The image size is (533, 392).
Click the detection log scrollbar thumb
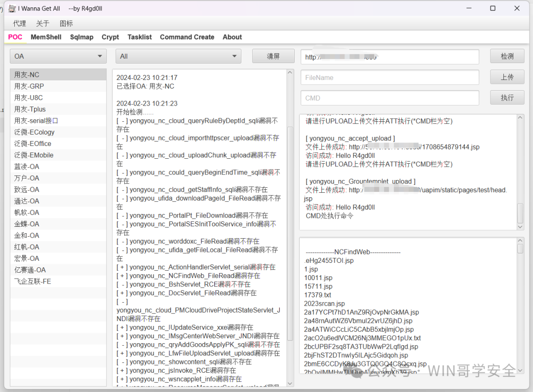290,234
